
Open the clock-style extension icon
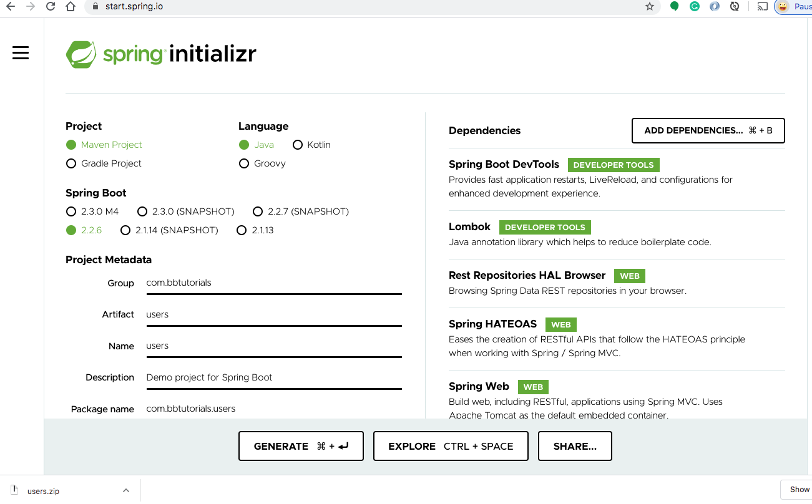(735, 7)
